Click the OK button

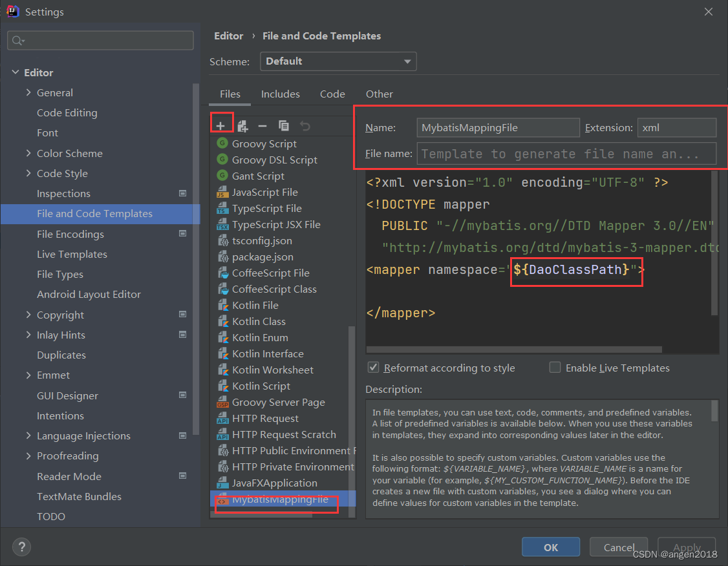coord(550,547)
